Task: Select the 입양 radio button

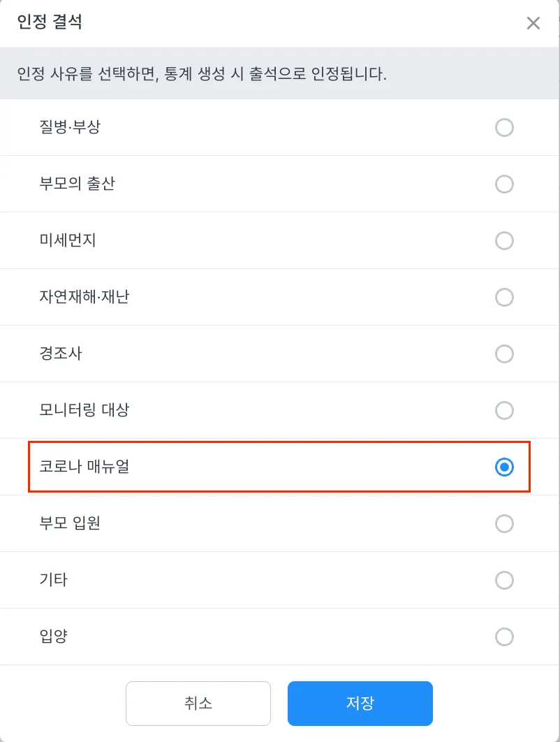Action: [x=504, y=637]
